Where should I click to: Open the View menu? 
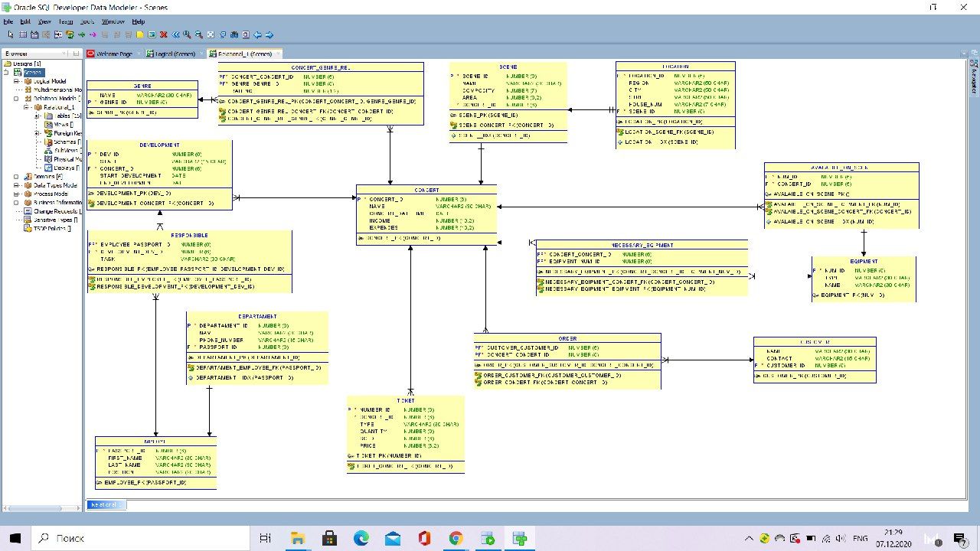tap(44, 21)
